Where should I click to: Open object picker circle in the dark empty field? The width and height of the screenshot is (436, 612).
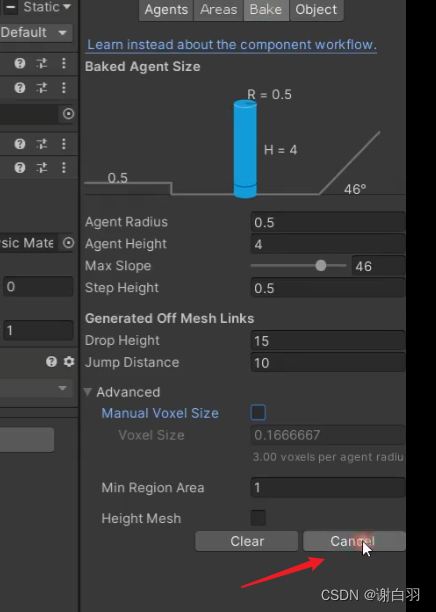pos(68,114)
